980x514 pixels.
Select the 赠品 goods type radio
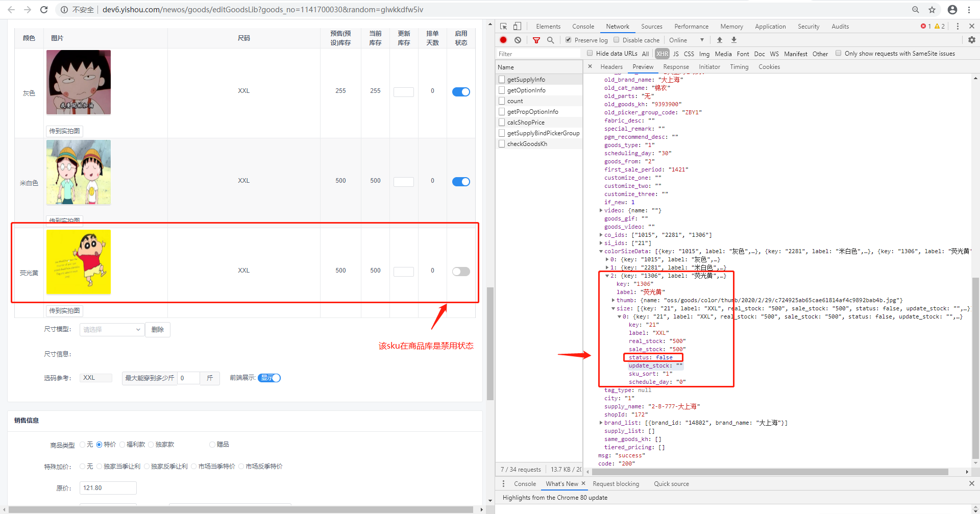(212, 445)
